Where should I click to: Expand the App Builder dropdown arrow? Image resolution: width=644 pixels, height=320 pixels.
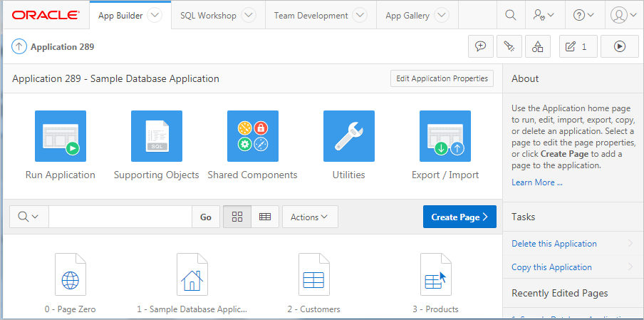pos(154,15)
